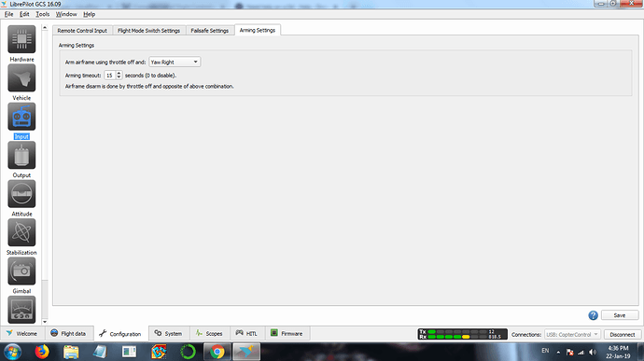Open the Input remote control icon

click(21, 117)
